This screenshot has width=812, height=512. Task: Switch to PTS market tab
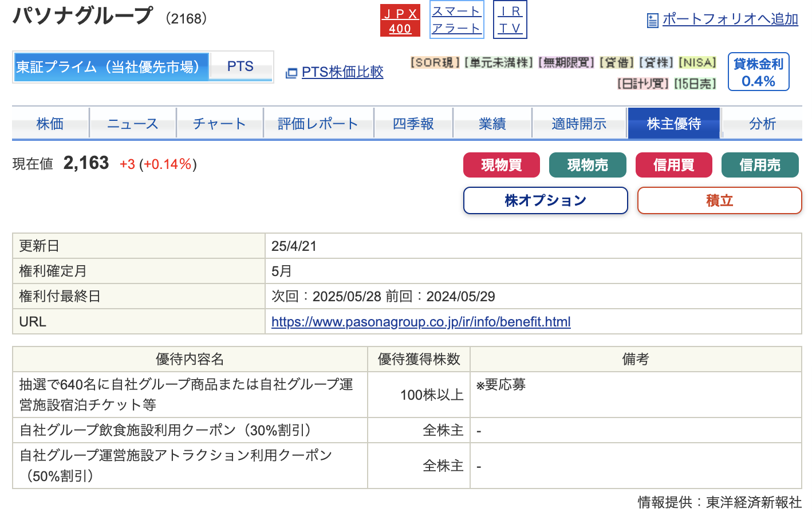(x=241, y=66)
